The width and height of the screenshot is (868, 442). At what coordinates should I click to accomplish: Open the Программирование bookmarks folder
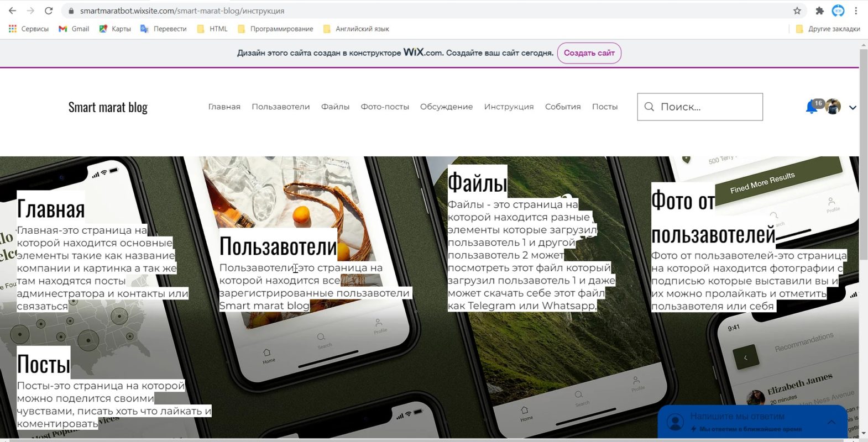pos(275,29)
